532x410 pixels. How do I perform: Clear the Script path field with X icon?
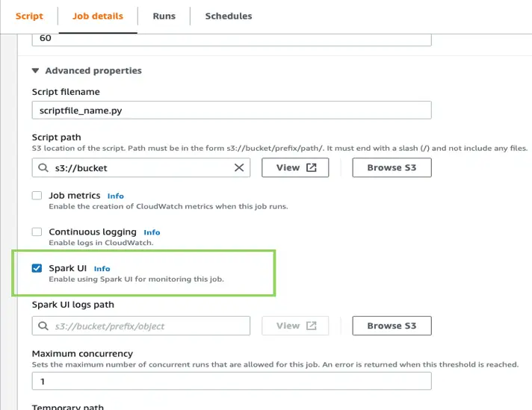[x=239, y=167]
